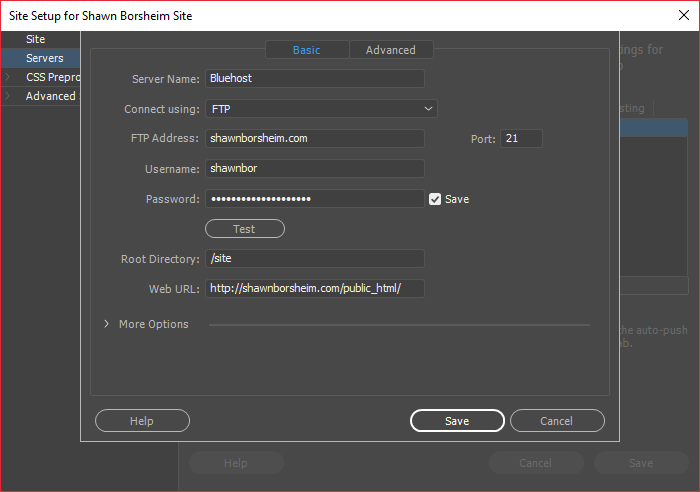Click the Web URL field

coord(315,288)
